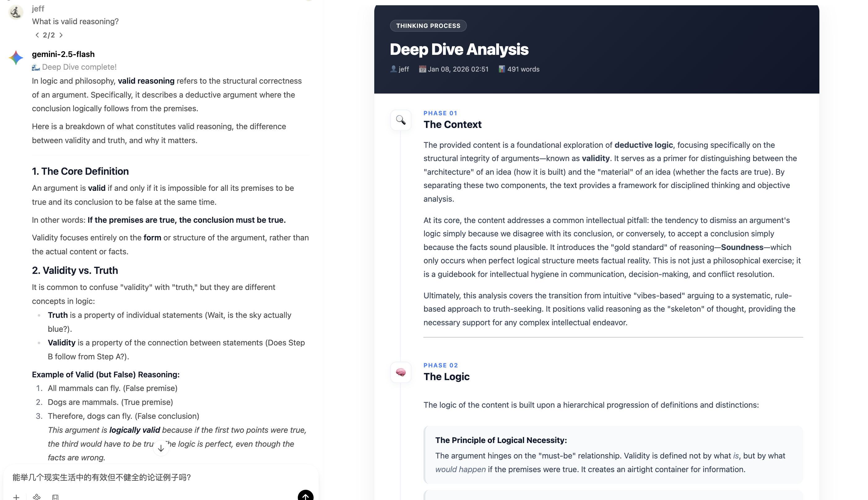Open the integrations diamond-grid icon

pos(37,497)
